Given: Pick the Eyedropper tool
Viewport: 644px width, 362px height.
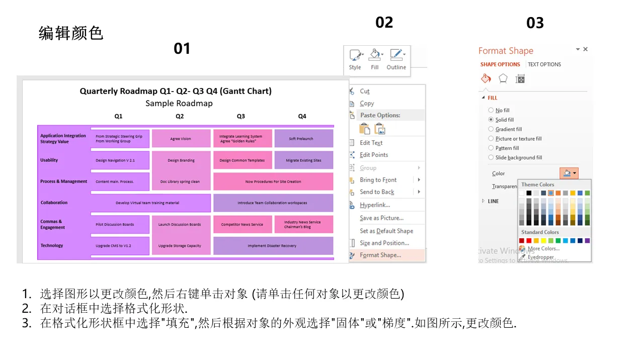Looking at the screenshot, I should (x=540, y=257).
